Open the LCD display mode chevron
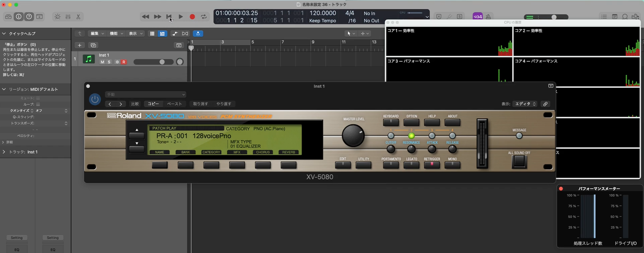Screen dimensions: 644x253 427,17
